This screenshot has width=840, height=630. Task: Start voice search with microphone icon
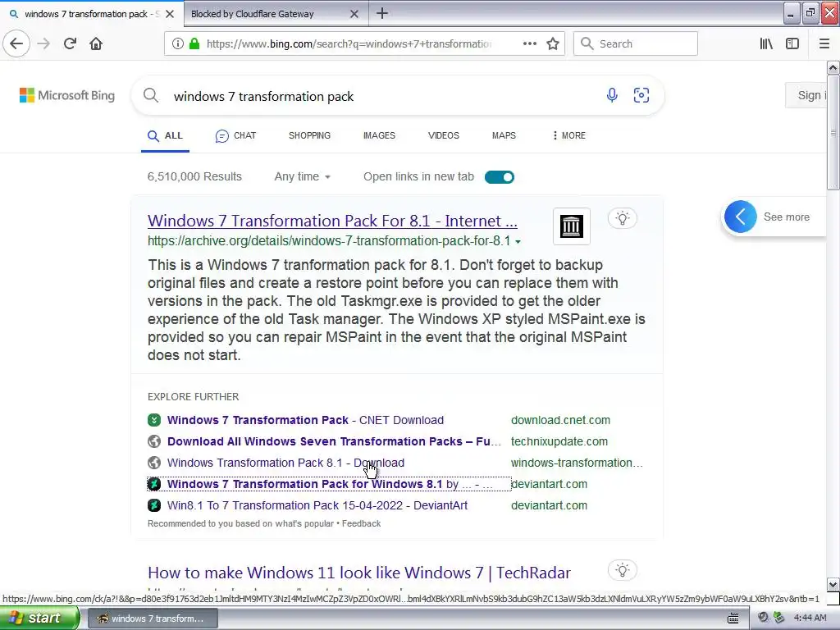click(612, 95)
